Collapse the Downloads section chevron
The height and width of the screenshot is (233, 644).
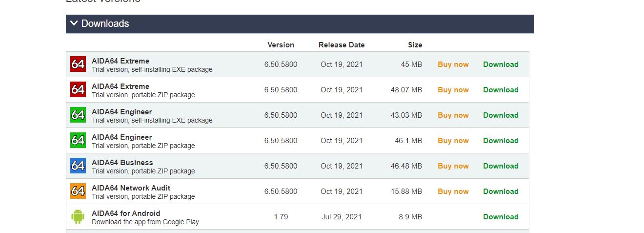[74, 23]
